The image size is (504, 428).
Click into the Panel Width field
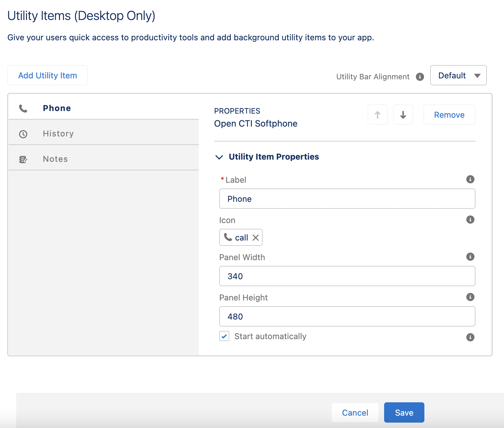[x=347, y=276]
